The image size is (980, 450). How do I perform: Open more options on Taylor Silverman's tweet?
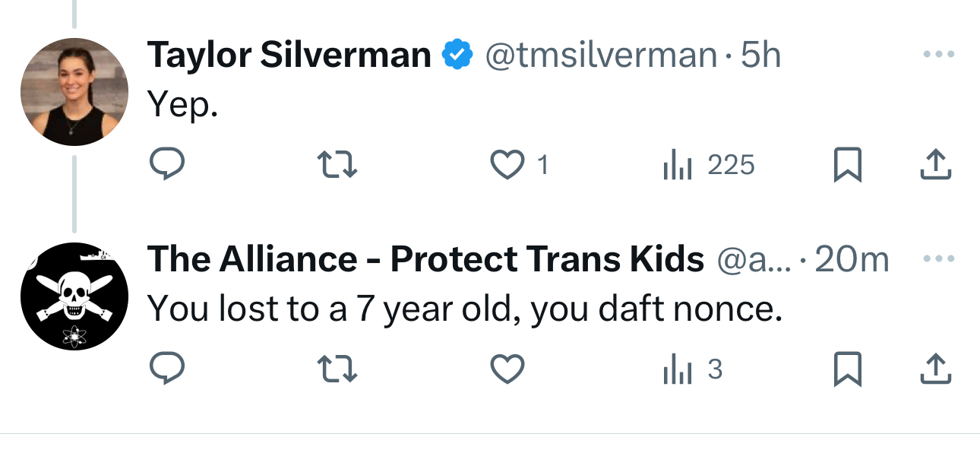point(937,55)
